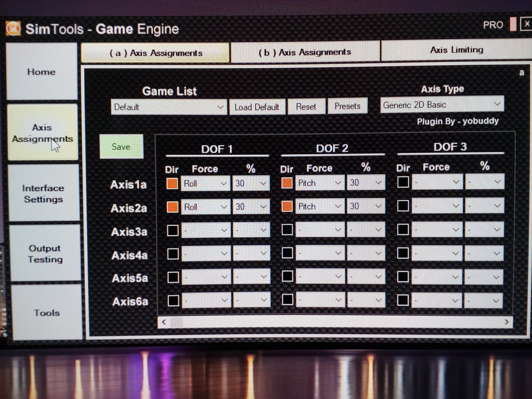The height and width of the screenshot is (399, 532).
Task: Switch to (a) Axis Assignments tab
Action: [155, 53]
